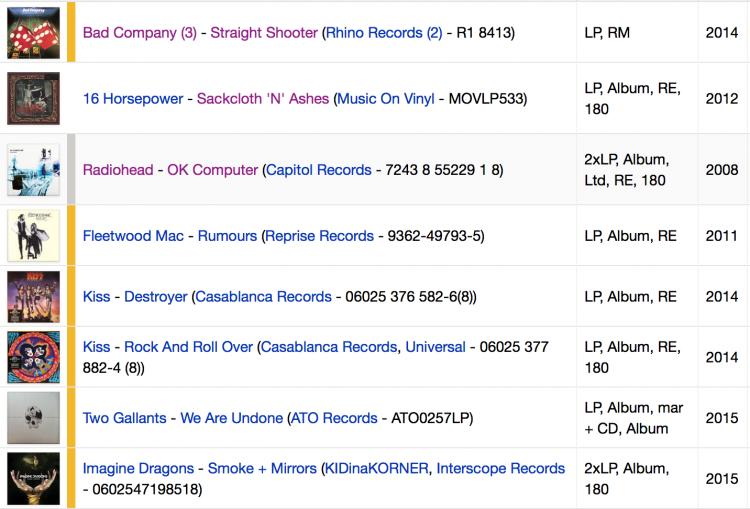
Task: Open the Sackcloth 'N' Ashes cover thumbnail
Action: (x=33, y=98)
